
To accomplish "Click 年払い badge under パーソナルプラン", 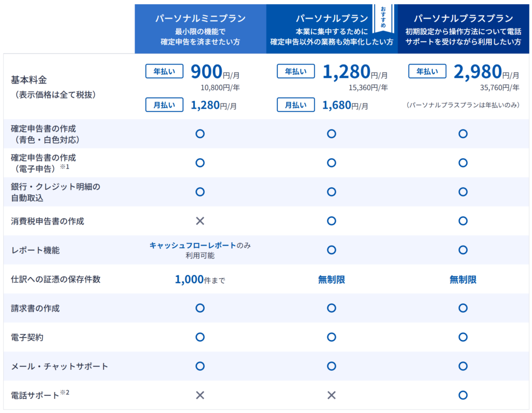I will (296, 72).
